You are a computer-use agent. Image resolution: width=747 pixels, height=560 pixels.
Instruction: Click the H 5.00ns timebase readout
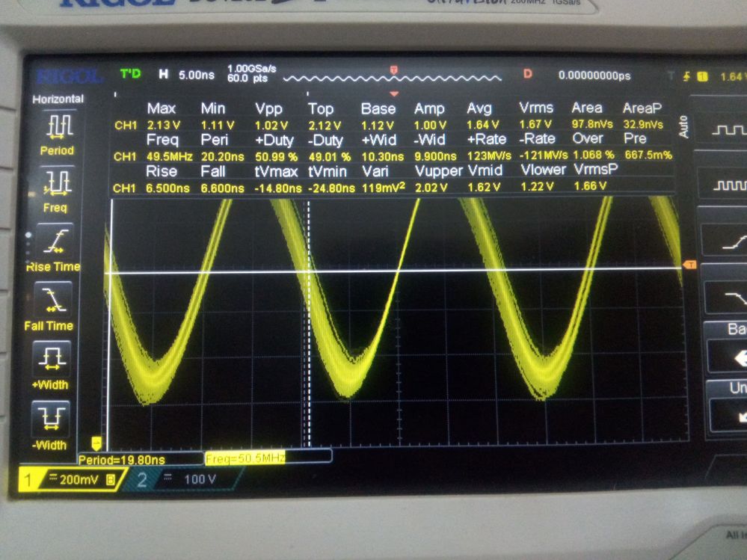point(186,75)
